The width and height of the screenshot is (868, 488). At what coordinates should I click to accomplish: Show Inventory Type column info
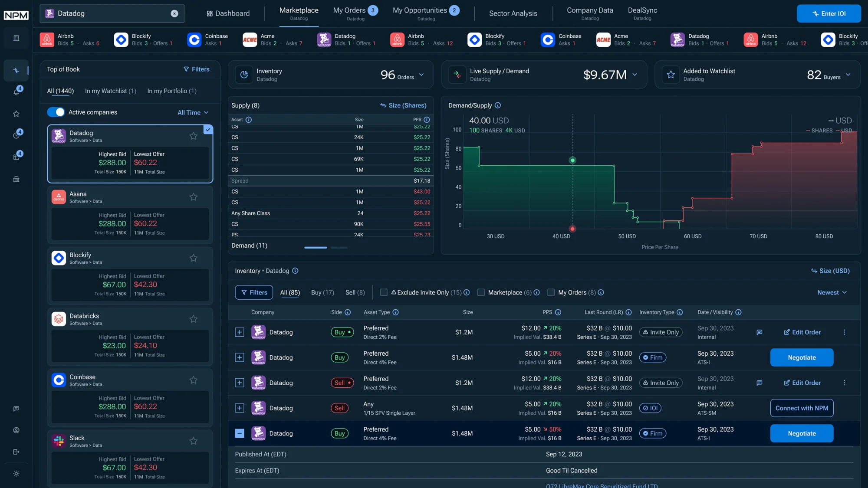tap(680, 312)
